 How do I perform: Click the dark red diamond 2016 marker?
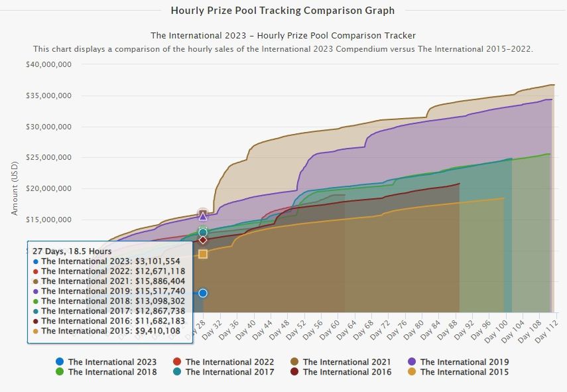click(x=203, y=240)
